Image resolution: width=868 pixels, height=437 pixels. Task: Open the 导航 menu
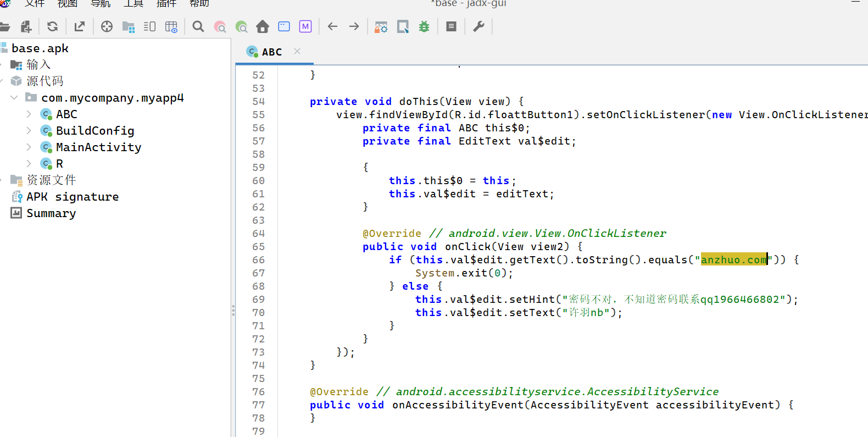coord(101,3)
